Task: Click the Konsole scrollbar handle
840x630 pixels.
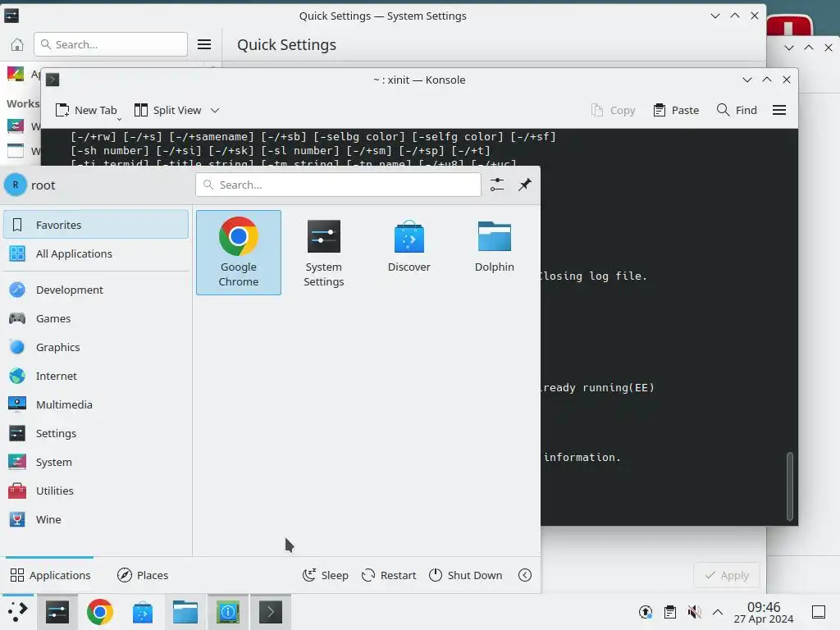Action: pyautogui.click(x=789, y=486)
